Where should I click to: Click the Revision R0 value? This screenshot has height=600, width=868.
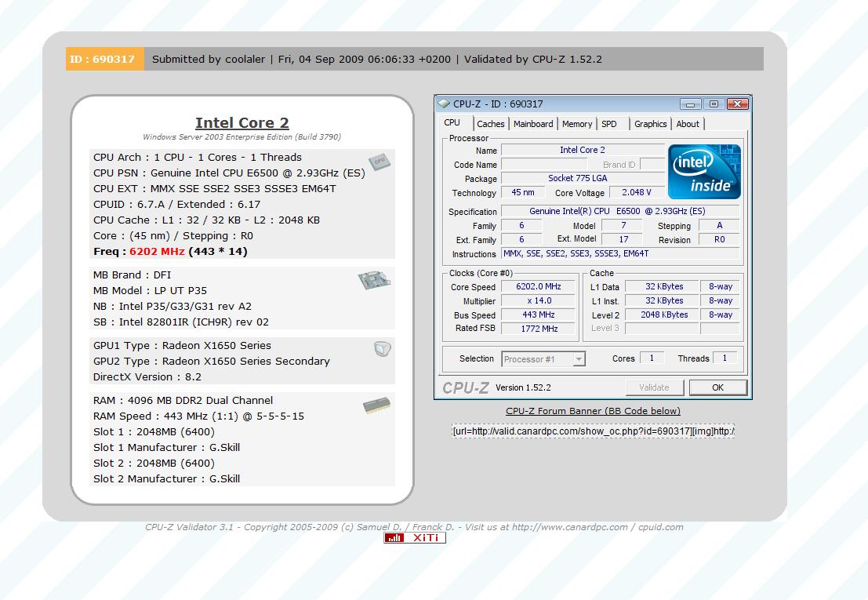(x=719, y=240)
